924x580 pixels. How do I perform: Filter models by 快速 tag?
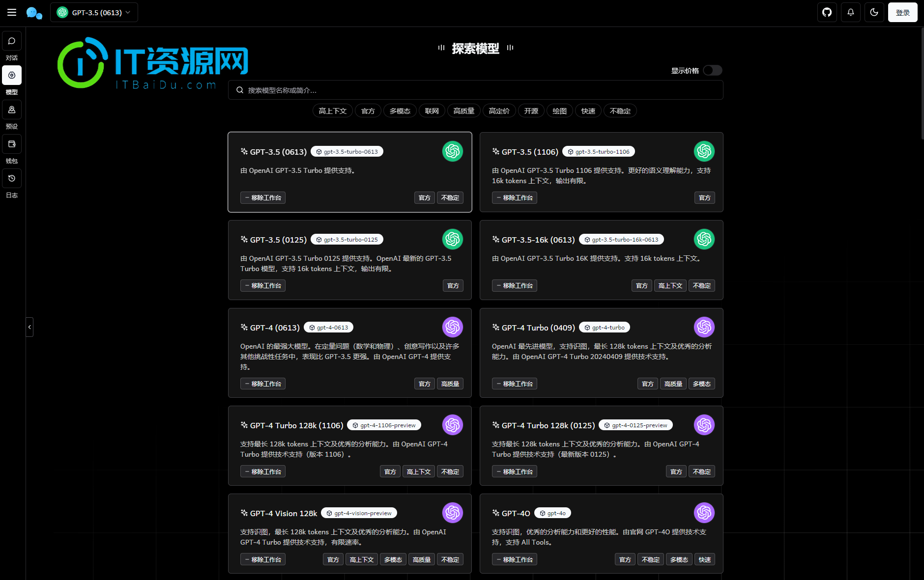(588, 111)
